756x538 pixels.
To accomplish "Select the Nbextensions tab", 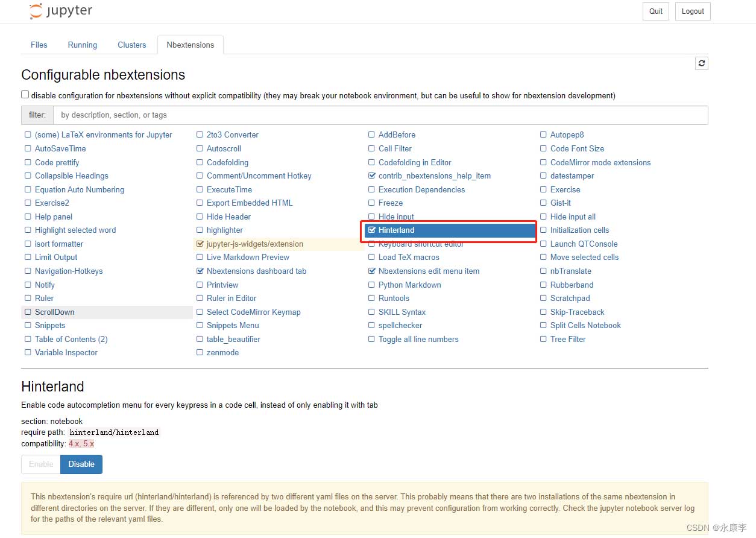I will click(x=191, y=45).
